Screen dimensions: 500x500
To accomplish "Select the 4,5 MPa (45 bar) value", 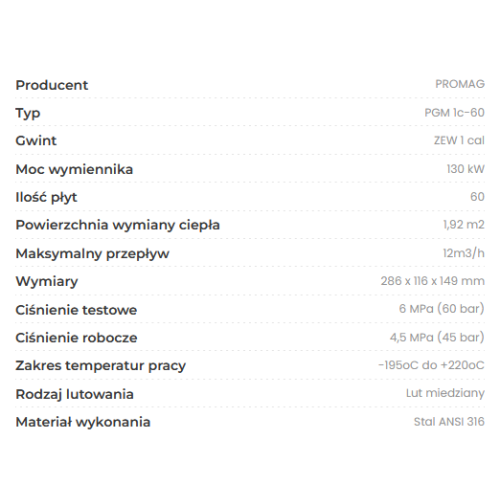I will pos(437,337).
